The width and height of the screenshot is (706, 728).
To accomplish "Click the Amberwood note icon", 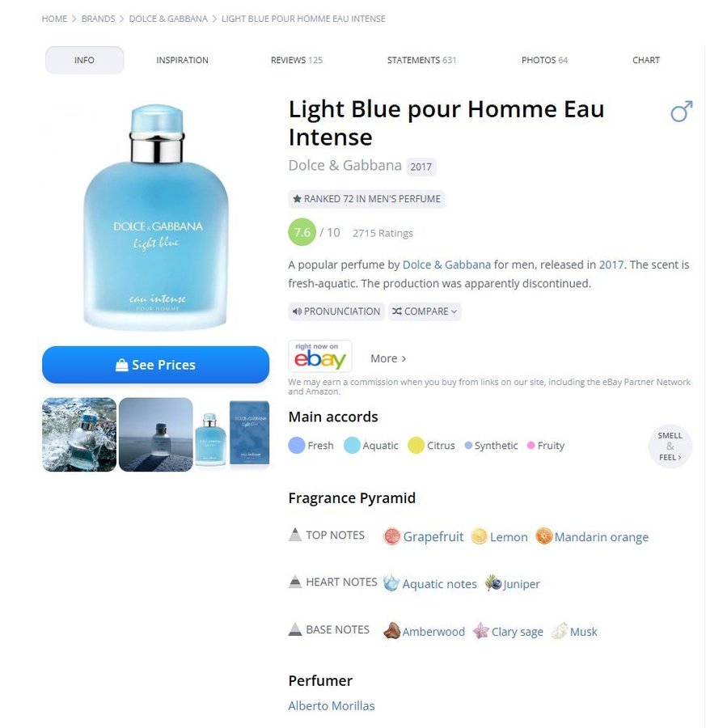I will pos(391,631).
